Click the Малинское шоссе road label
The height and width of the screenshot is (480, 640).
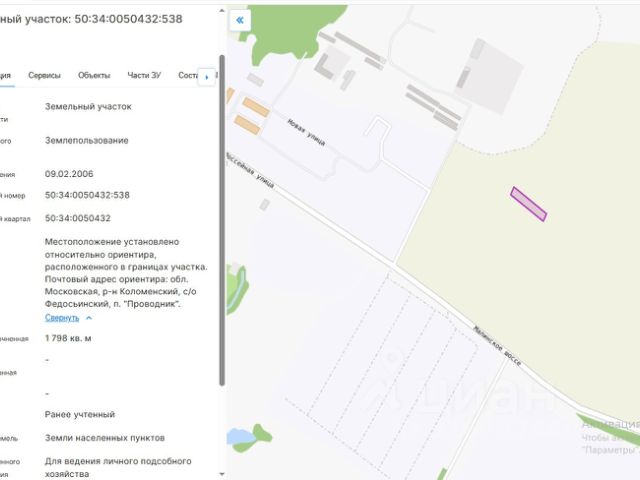497,346
